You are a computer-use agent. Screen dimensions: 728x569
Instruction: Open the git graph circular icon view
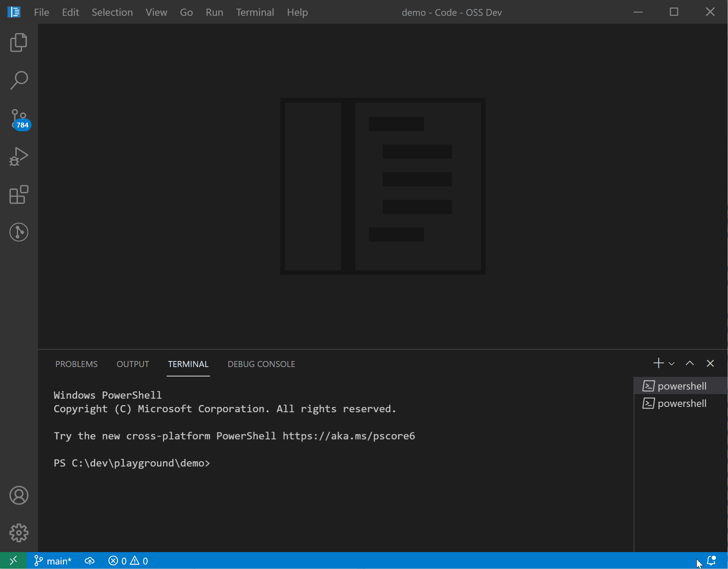pyautogui.click(x=19, y=232)
